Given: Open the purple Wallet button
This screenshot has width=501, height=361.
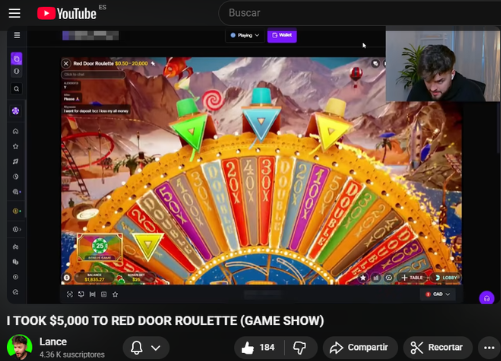Looking at the screenshot, I should click(282, 35).
